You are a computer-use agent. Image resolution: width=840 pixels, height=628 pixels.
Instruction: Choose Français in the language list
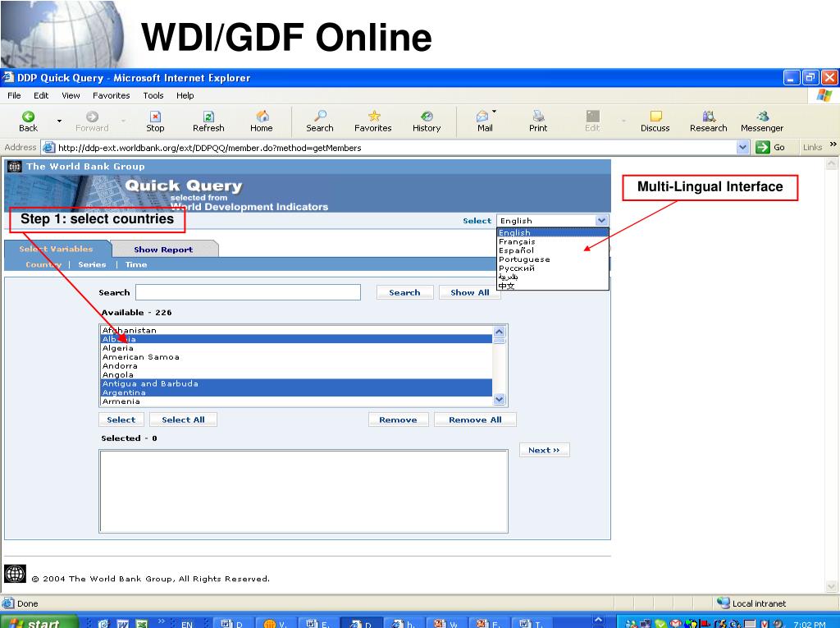coord(553,241)
